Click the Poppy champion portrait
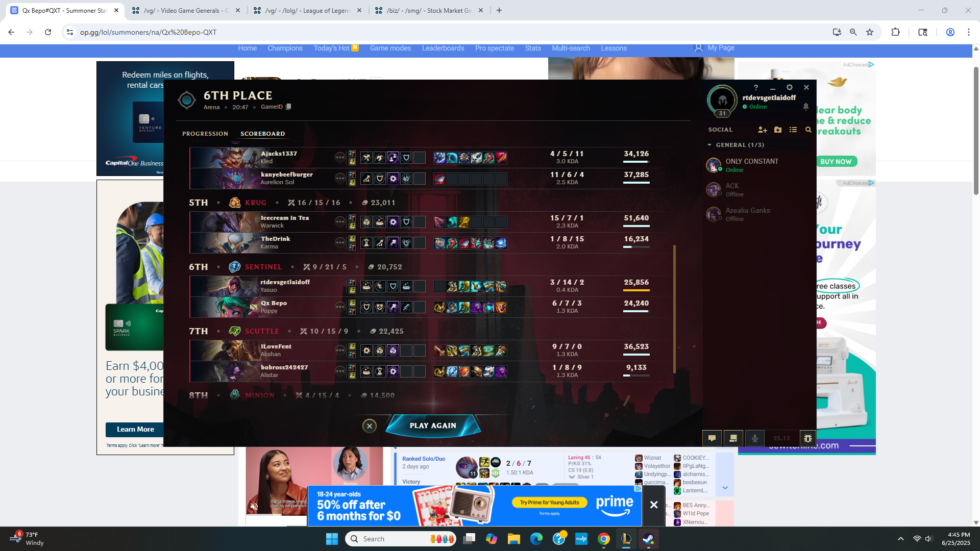Viewport: 980px width, 551px height. tap(225, 307)
